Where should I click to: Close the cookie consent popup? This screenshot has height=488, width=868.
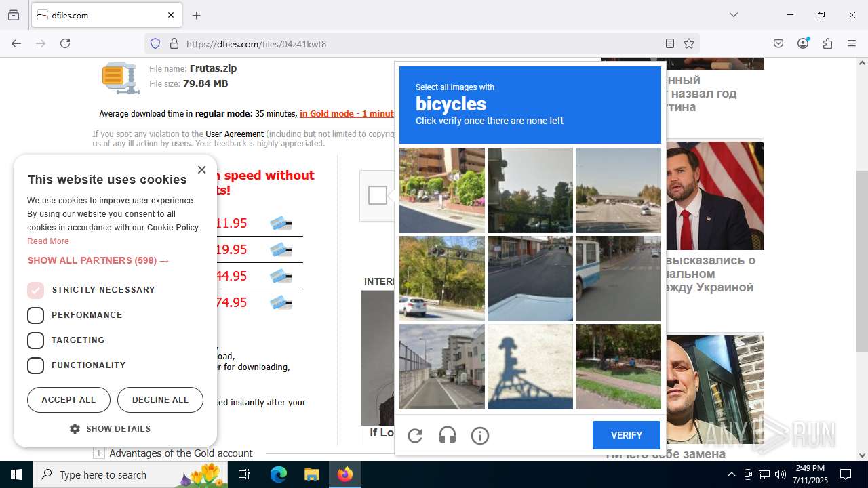click(201, 169)
